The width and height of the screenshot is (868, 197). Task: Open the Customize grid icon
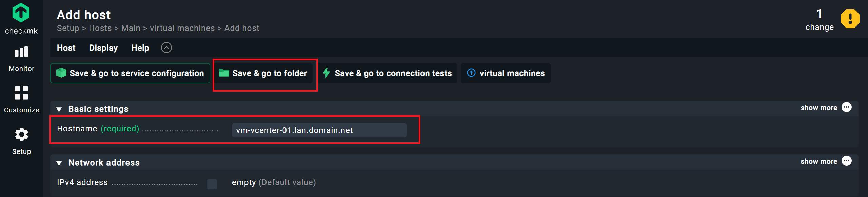21,93
